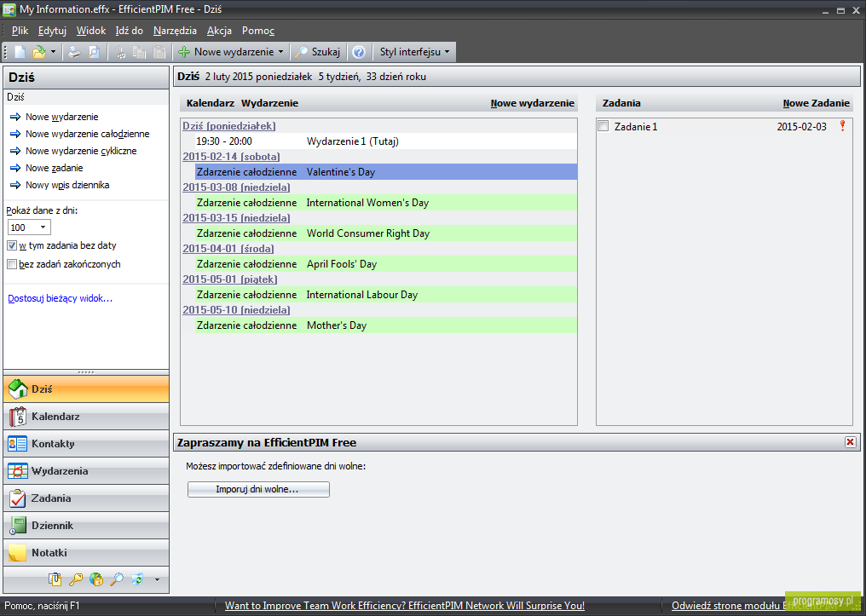This screenshot has width=866, height=616.
Task: Open the Plik menu
Action: pyautogui.click(x=20, y=31)
